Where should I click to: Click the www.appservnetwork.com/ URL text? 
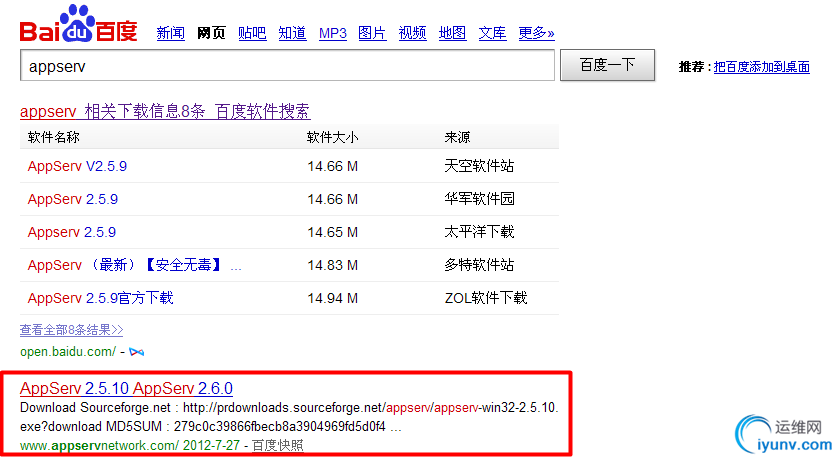coord(99,446)
